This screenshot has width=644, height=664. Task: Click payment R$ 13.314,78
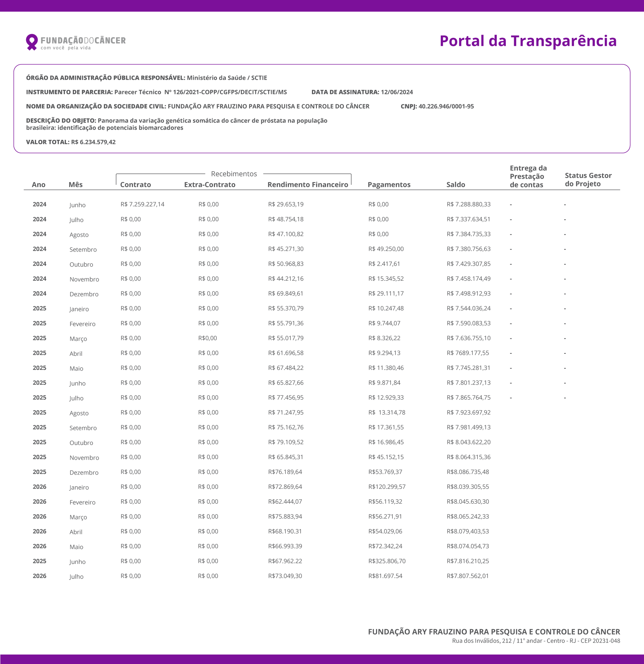386,412
